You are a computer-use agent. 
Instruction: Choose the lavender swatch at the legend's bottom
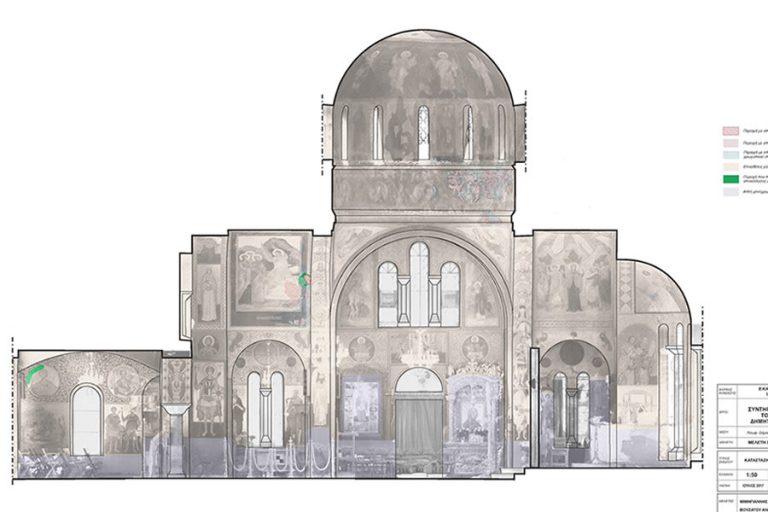click(x=730, y=192)
